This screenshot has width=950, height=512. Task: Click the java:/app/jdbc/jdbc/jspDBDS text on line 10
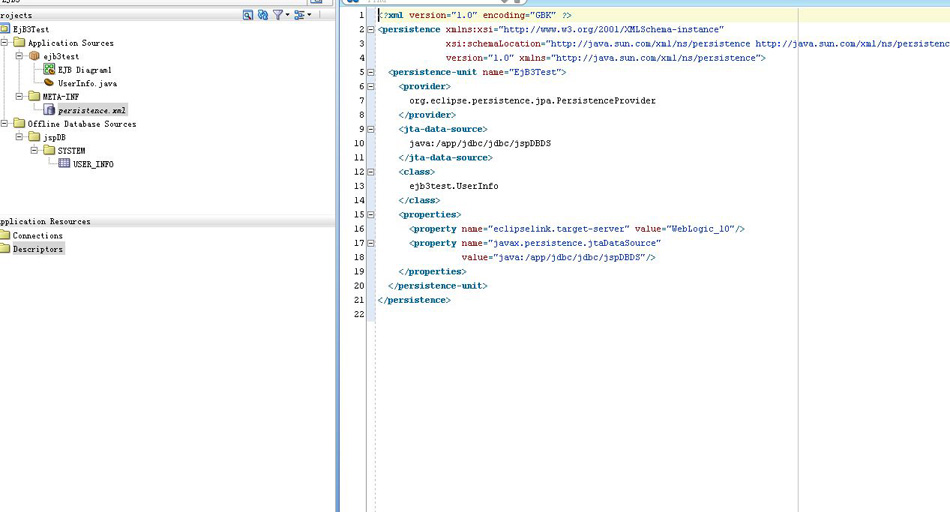(x=480, y=143)
